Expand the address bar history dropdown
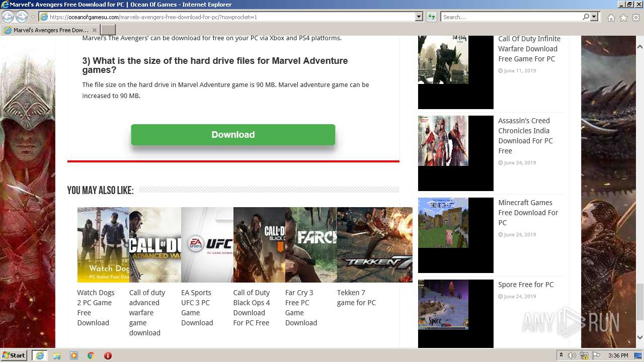Image resolution: width=644 pixels, height=362 pixels. pos(419,17)
